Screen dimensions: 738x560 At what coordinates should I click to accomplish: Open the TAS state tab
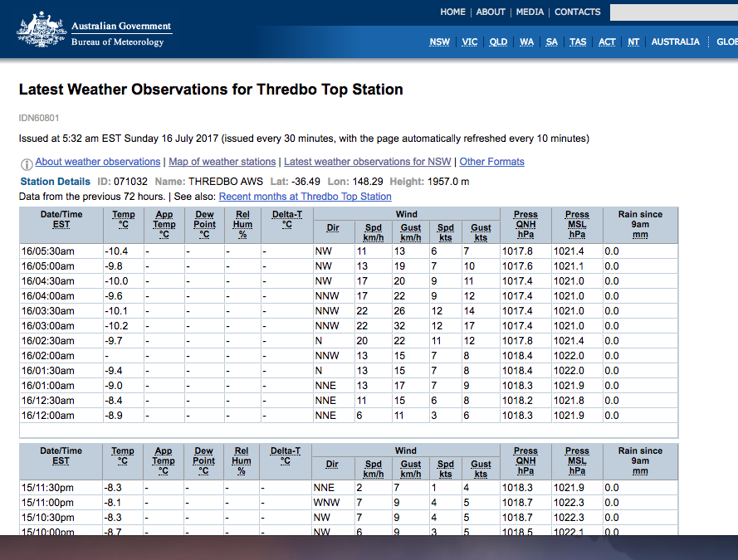[x=578, y=42]
